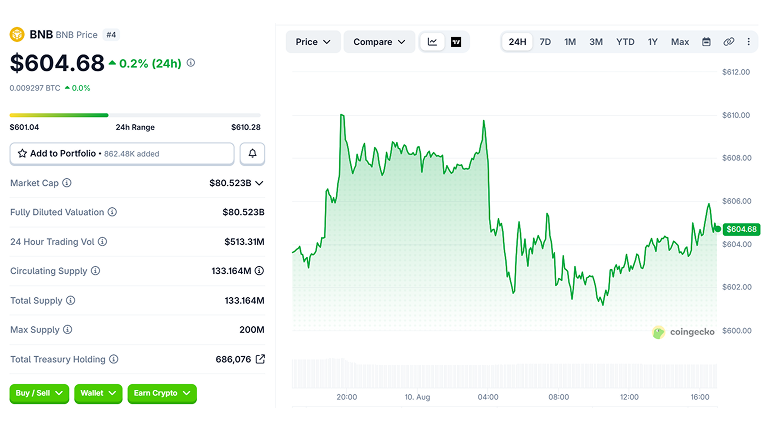Click info icon beside 133.164M circulating value

coord(260,271)
